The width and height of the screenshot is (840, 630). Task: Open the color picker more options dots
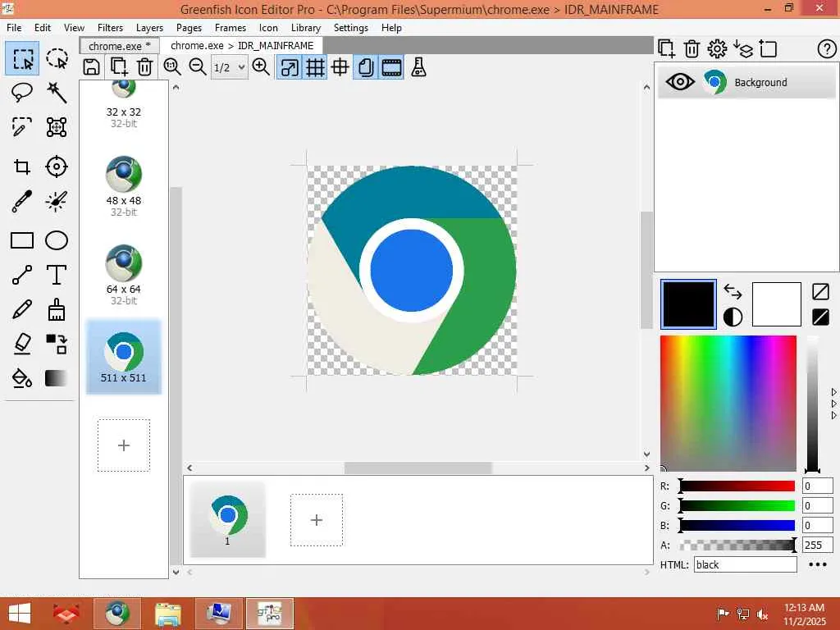click(818, 564)
